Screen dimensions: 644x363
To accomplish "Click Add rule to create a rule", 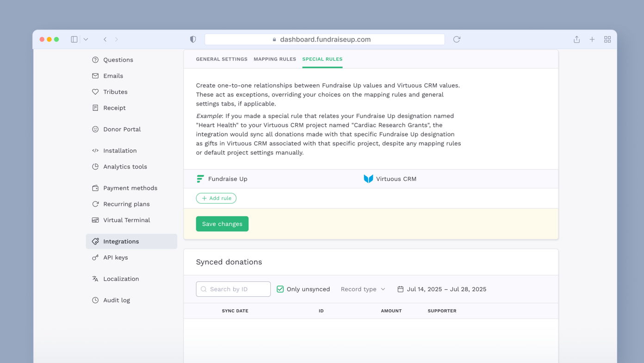I will pyautogui.click(x=216, y=198).
